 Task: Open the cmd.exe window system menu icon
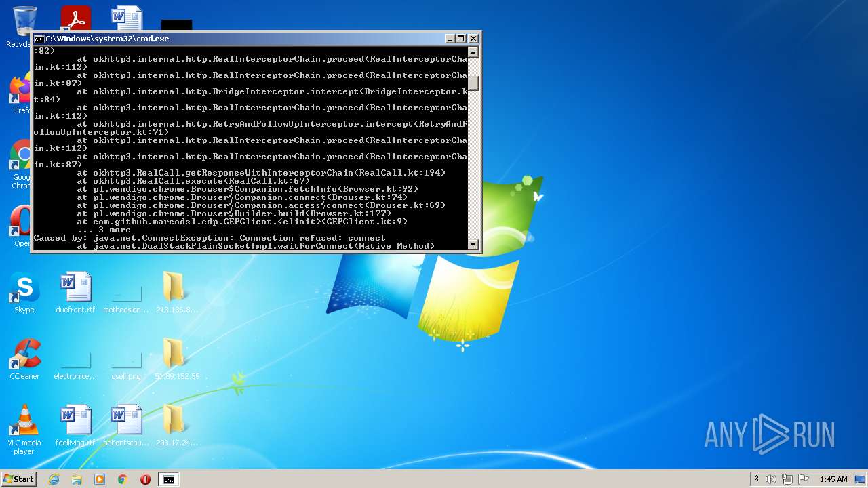pyautogui.click(x=39, y=39)
